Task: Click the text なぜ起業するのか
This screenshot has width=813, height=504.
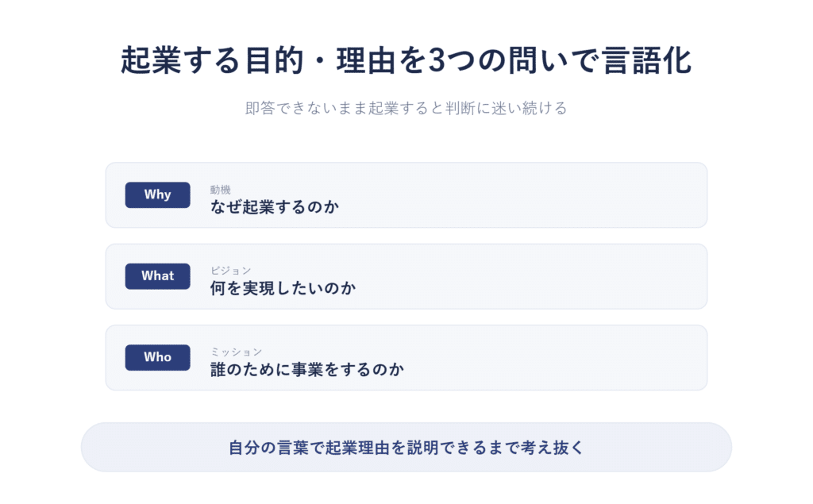Action: coord(274,207)
